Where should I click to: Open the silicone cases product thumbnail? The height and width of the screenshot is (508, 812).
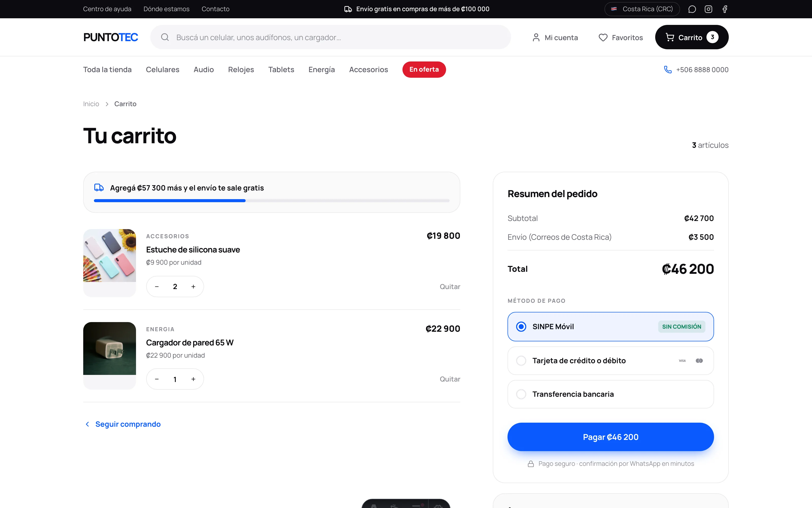click(x=109, y=263)
